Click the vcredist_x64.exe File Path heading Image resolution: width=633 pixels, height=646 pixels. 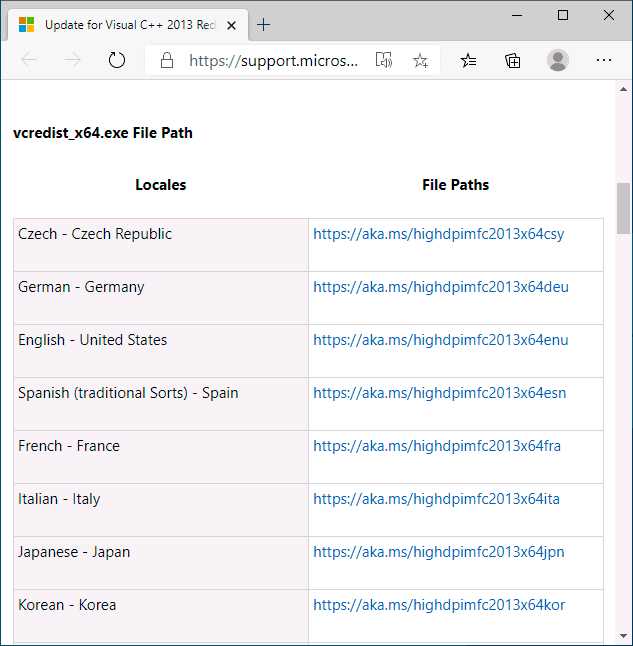(x=103, y=133)
